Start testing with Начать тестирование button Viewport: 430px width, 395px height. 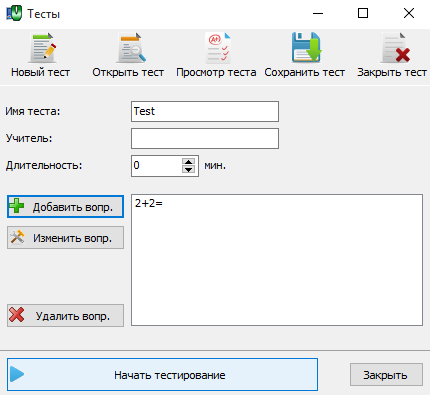[162, 374]
